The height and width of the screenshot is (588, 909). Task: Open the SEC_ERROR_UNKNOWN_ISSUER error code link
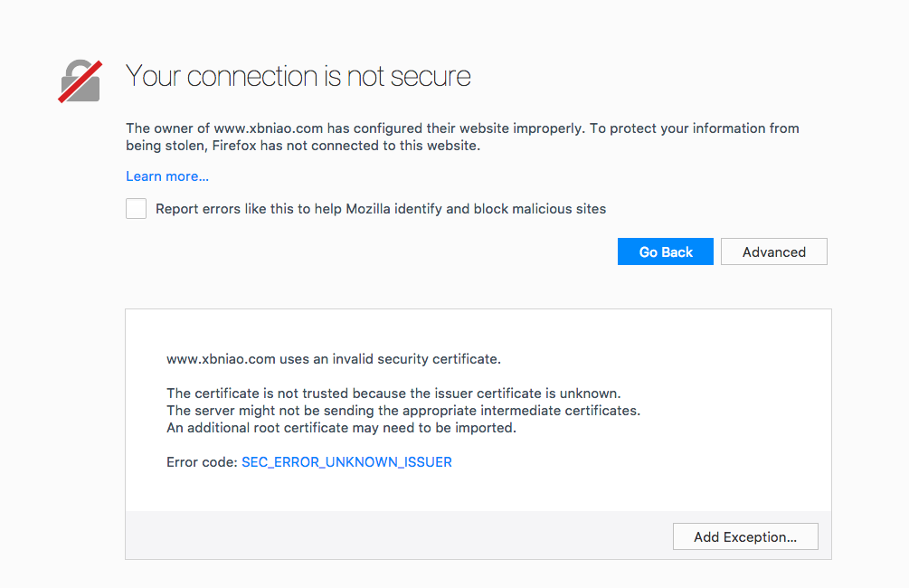(346, 462)
